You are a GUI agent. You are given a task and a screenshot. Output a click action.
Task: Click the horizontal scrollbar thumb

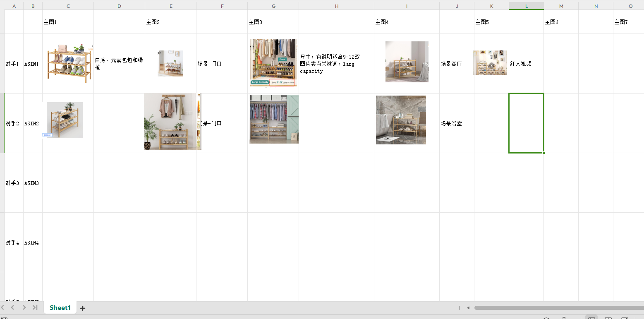click(x=559, y=308)
